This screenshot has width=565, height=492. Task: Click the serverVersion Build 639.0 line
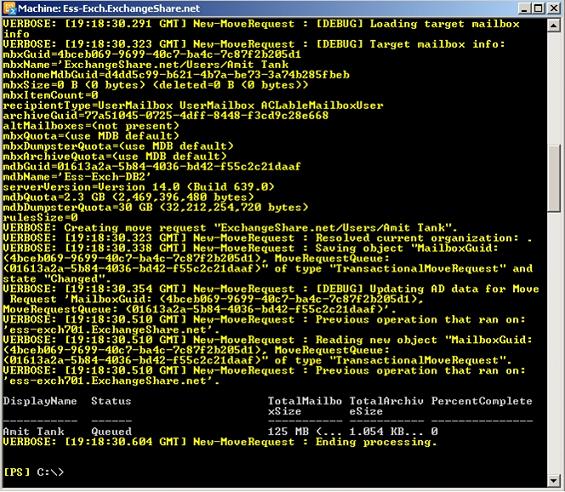point(138,187)
